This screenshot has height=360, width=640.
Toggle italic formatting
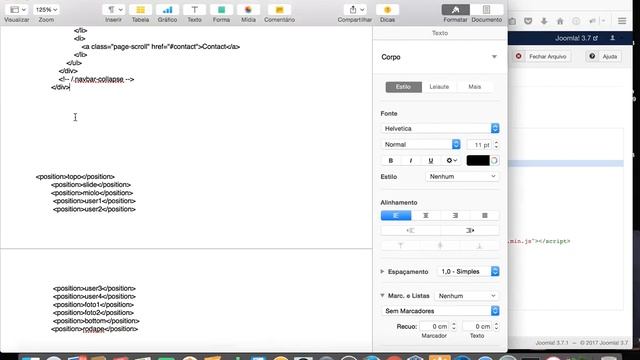[x=411, y=161]
